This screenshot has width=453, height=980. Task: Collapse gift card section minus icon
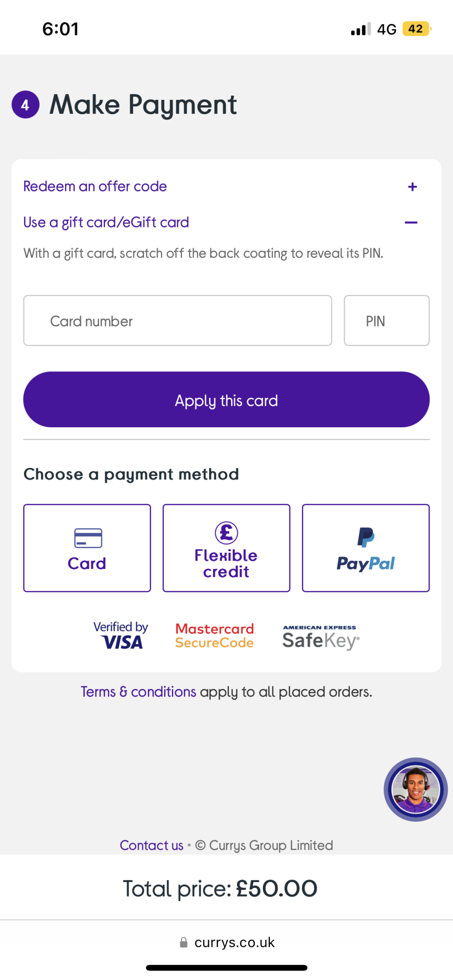(411, 222)
